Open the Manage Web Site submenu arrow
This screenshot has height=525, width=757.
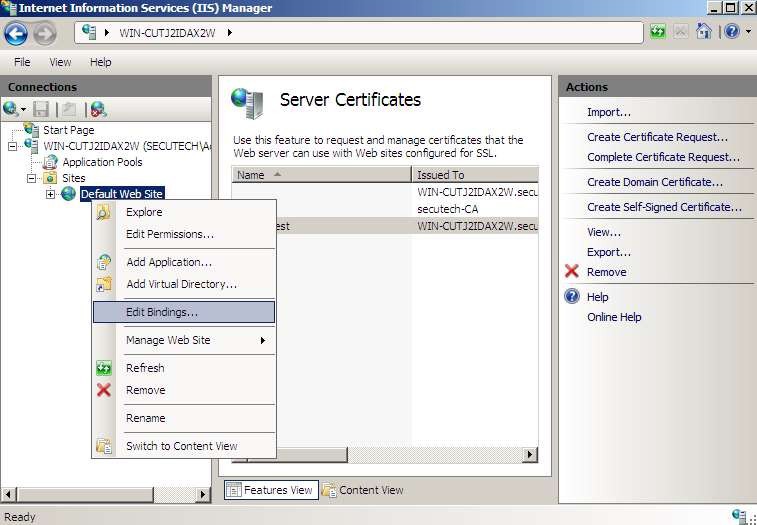[x=263, y=340]
